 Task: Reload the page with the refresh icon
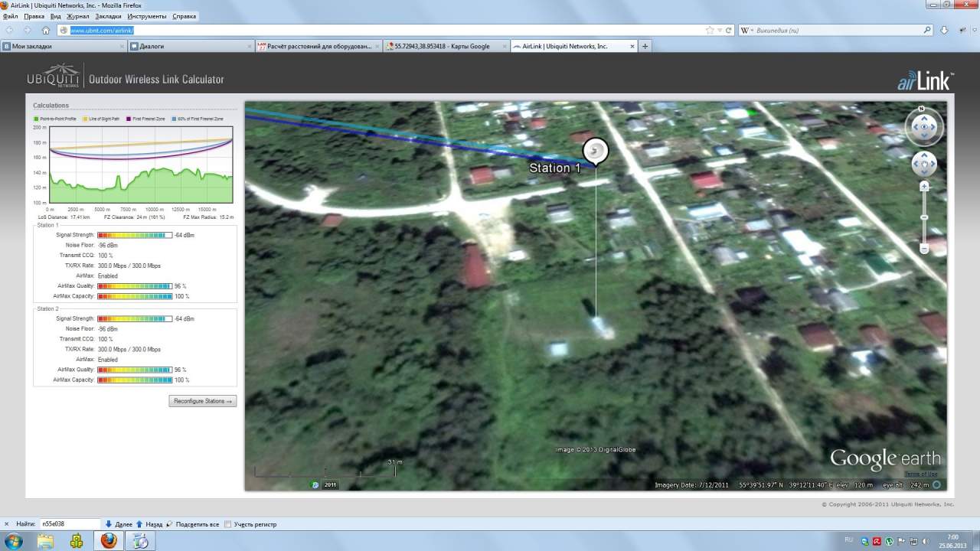[728, 31]
